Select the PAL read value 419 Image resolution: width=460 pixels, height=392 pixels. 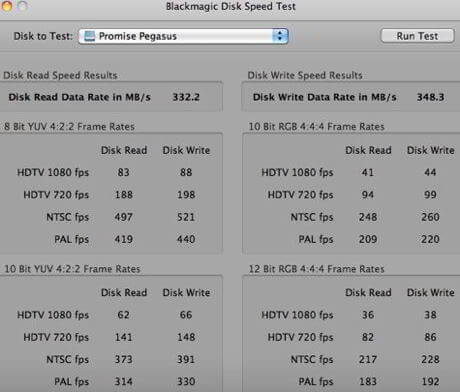coord(124,239)
